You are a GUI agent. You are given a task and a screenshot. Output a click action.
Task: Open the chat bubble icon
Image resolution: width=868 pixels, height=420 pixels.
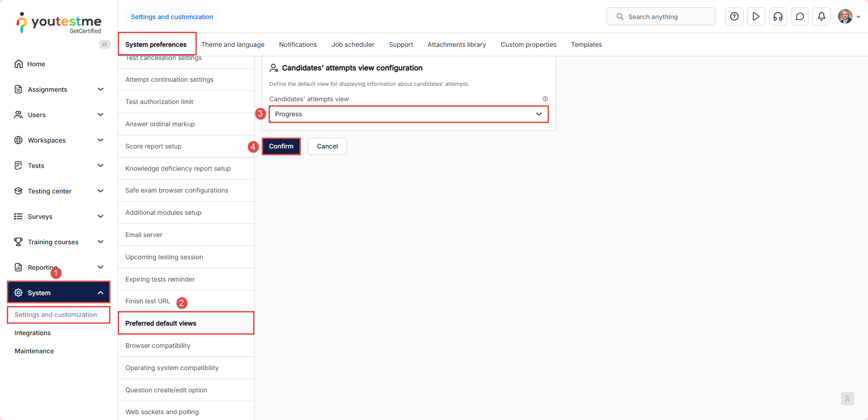point(799,17)
